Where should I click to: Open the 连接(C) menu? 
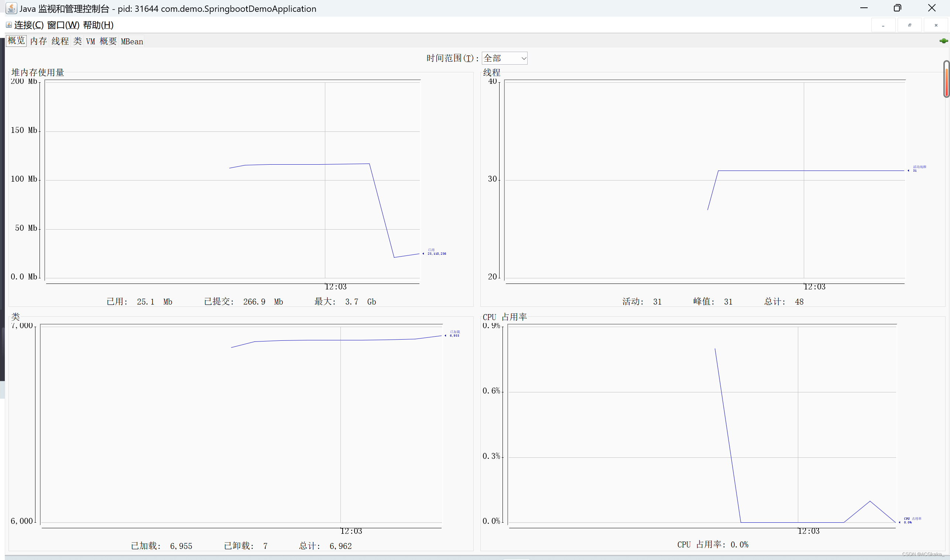pyautogui.click(x=29, y=25)
